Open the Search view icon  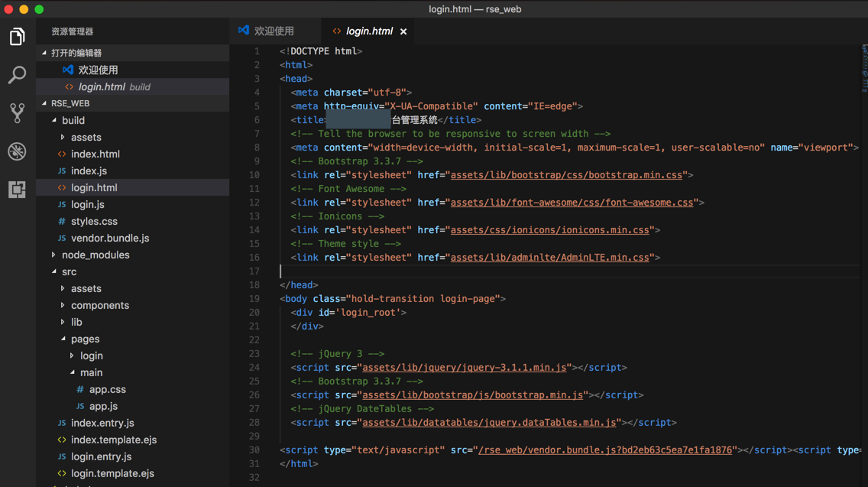[x=17, y=75]
